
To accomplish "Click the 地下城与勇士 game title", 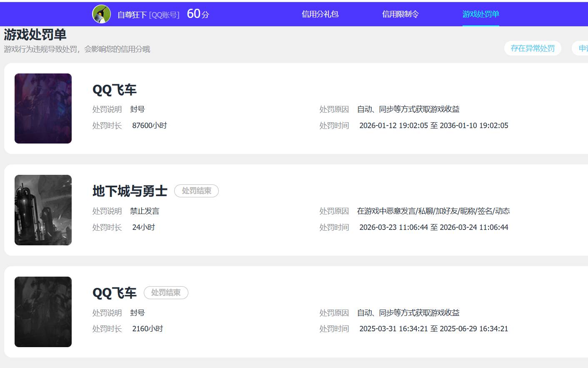I will point(130,191).
